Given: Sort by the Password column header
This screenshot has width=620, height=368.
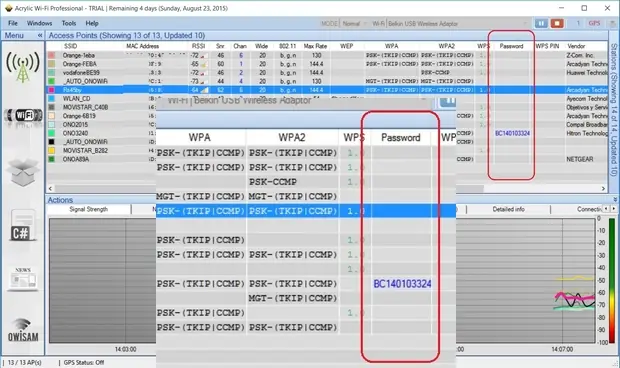Looking at the screenshot, I should 511,46.
